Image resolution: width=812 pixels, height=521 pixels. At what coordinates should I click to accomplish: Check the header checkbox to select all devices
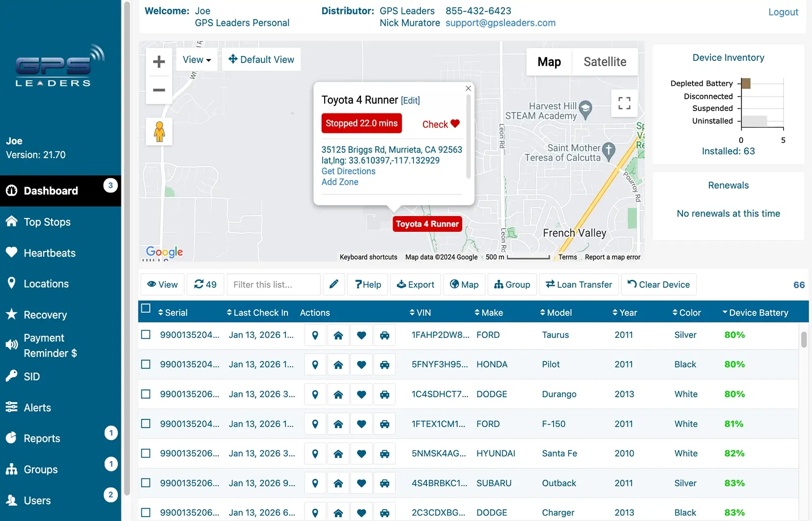(x=145, y=308)
